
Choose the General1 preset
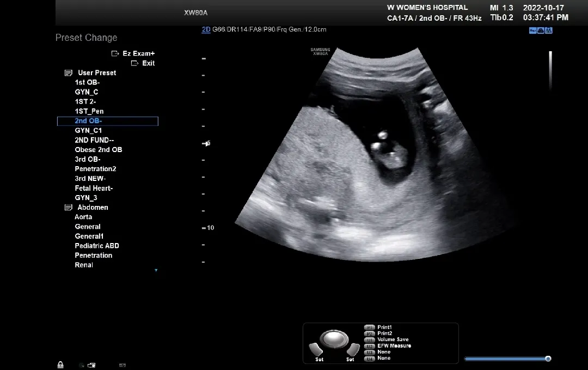coord(89,236)
